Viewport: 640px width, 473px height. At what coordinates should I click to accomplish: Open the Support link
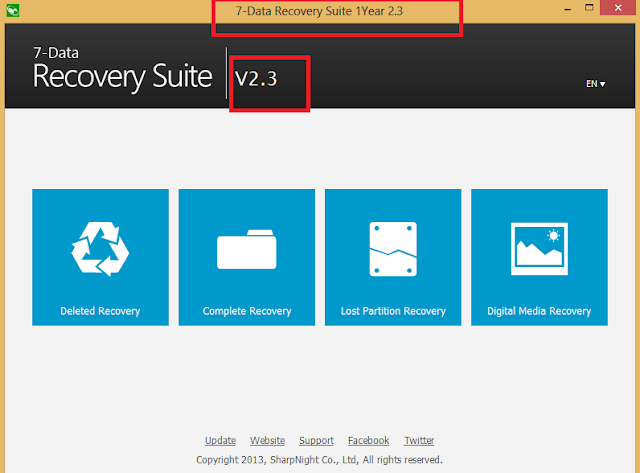click(316, 441)
